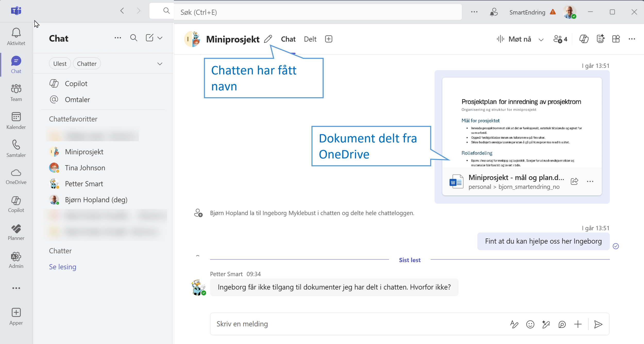This screenshot has height=344, width=644.
Task: Open the emoji picker in message box
Action: (530, 324)
